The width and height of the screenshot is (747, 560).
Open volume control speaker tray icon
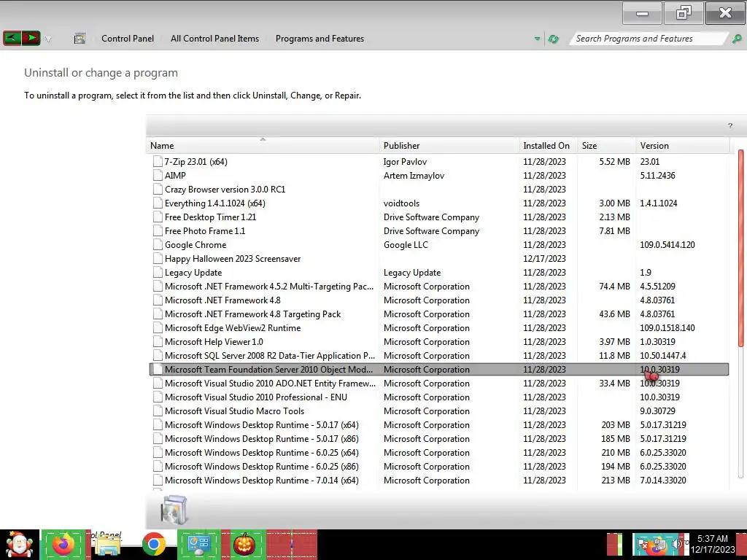(x=676, y=544)
